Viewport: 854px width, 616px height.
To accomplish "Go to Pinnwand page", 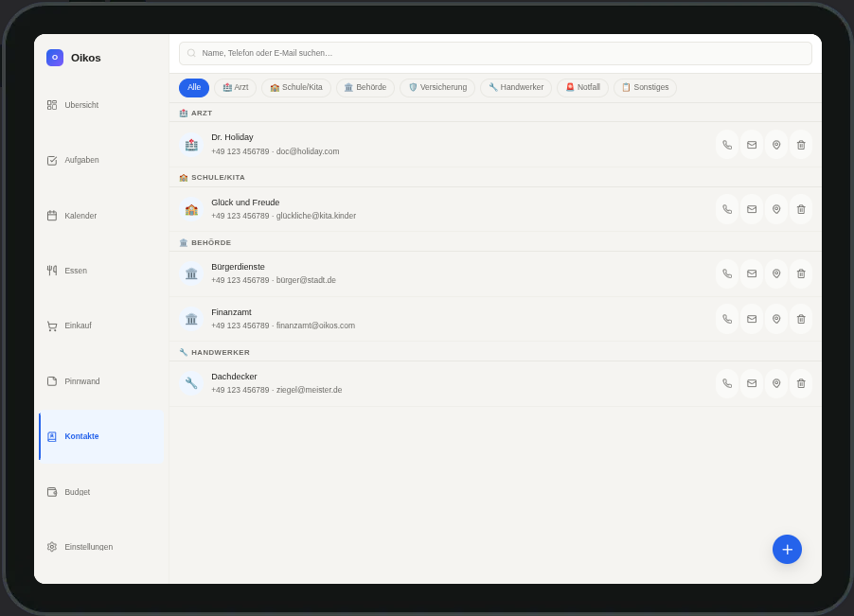I will (x=101, y=381).
